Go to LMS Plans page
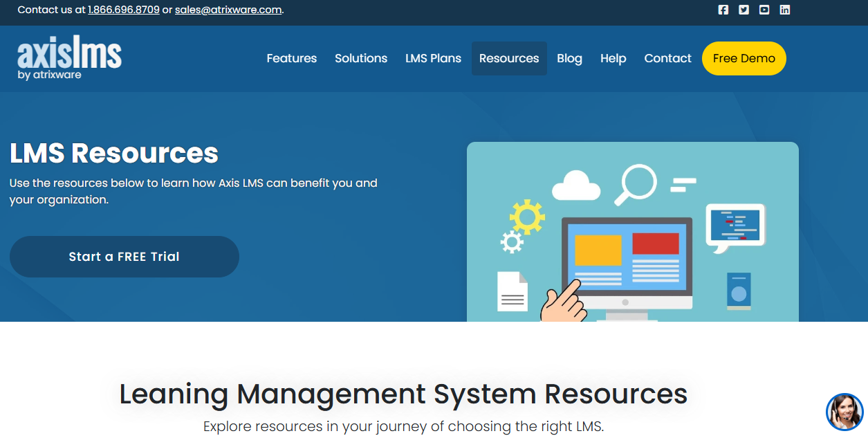Viewport: 868px width, 438px height. click(x=433, y=58)
